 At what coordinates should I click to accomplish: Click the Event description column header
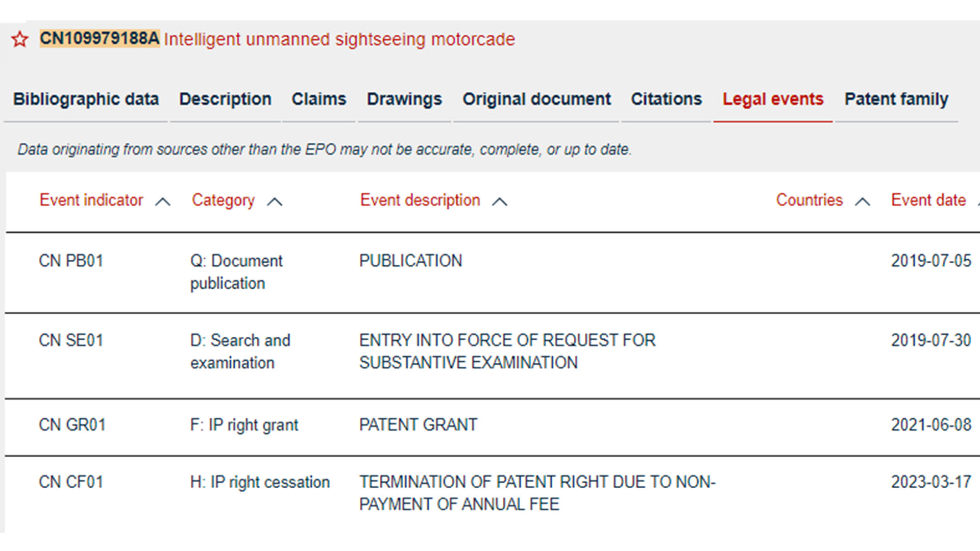click(x=420, y=200)
